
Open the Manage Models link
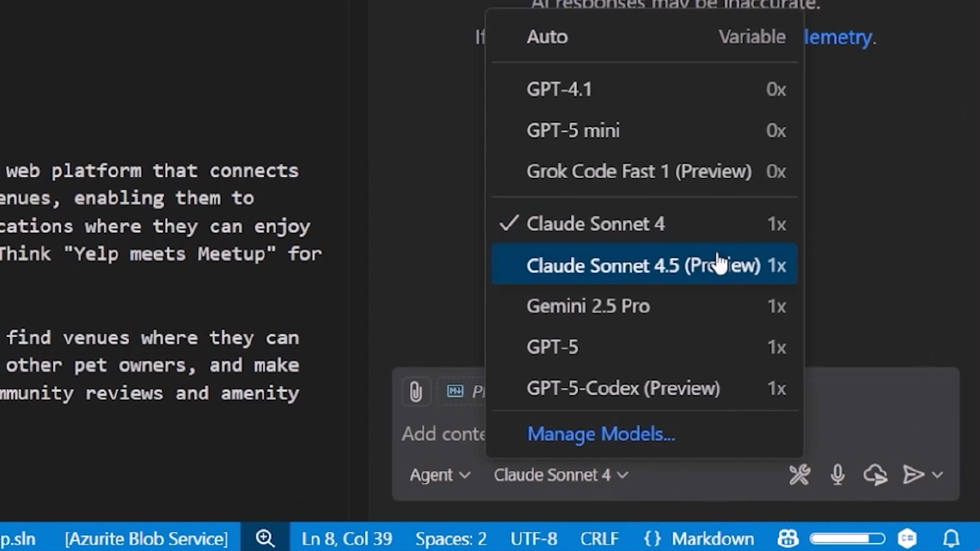[x=601, y=434]
